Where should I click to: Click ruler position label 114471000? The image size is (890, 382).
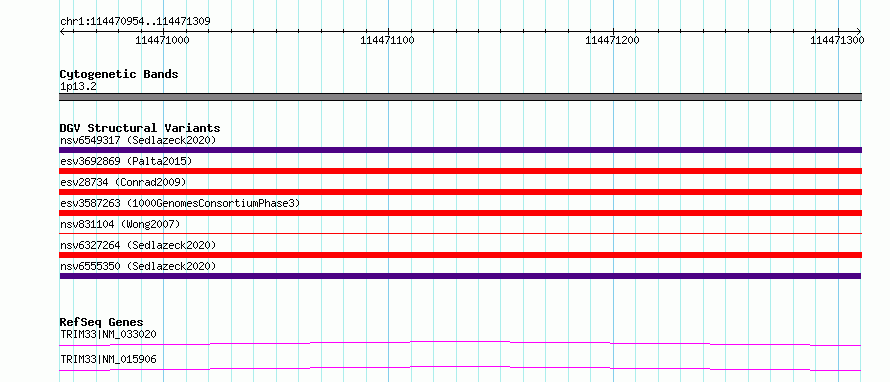[x=163, y=40]
